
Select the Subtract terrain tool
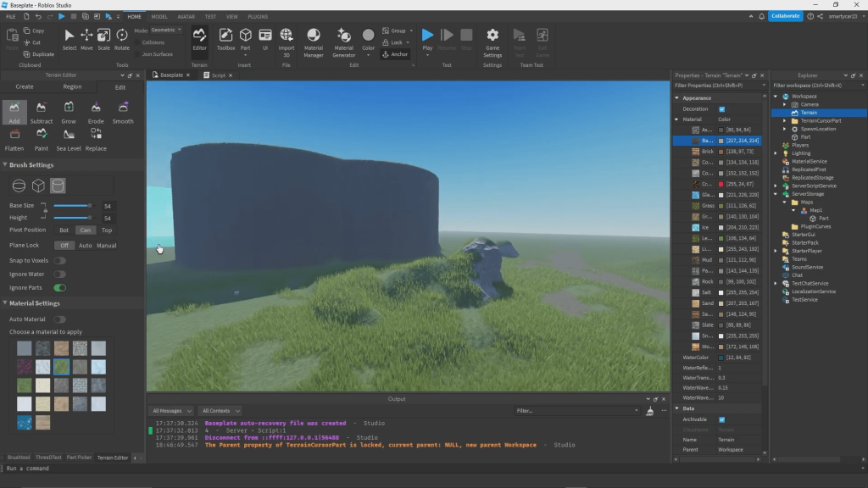coord(41,113)
